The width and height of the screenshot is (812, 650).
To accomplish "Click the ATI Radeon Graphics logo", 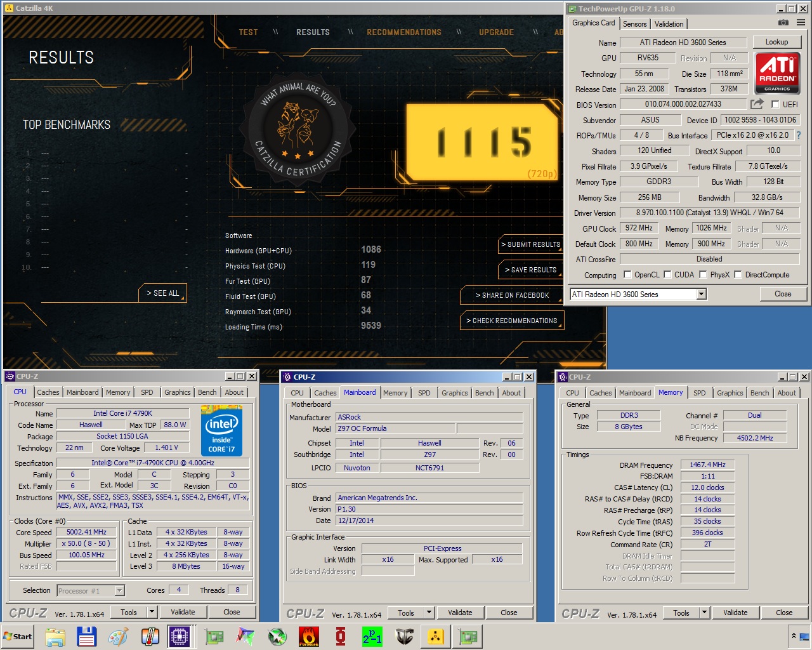I will point(778,73).
